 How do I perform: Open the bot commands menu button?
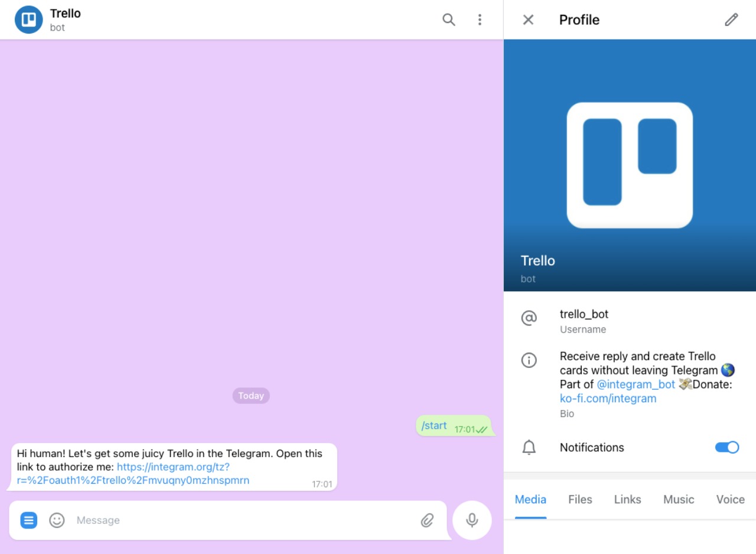[29, 520]
